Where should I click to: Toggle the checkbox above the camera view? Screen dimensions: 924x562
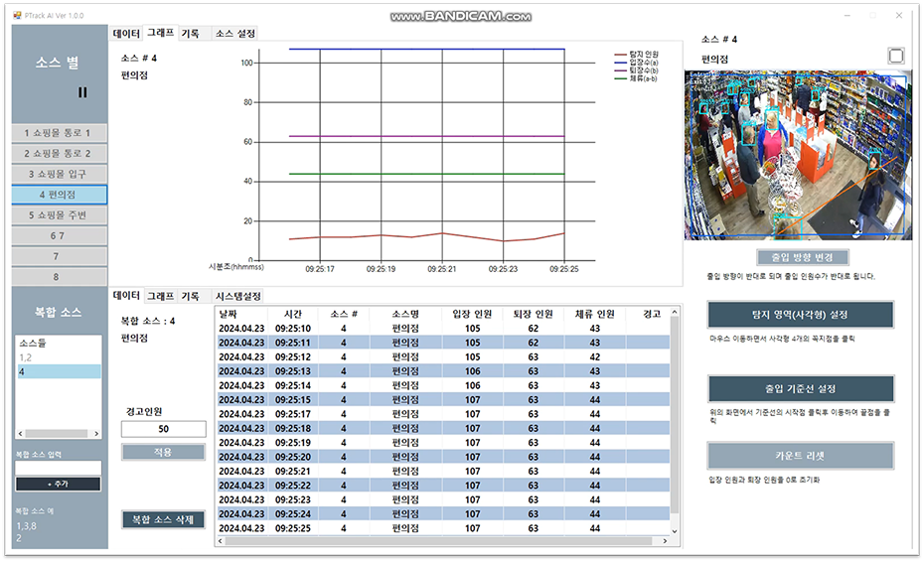tap(896, 56)
